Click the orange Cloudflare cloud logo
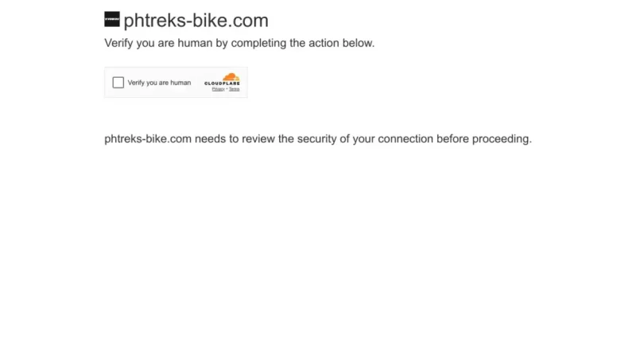Image resolution: width=644 pixels, height=337 pixels. (x=231, y=77)
